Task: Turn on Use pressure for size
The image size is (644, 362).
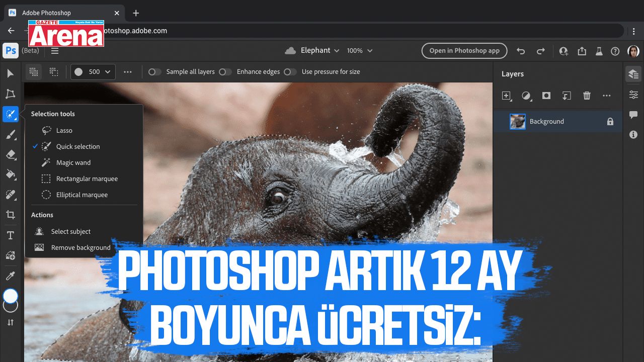Action: (290, 72)
